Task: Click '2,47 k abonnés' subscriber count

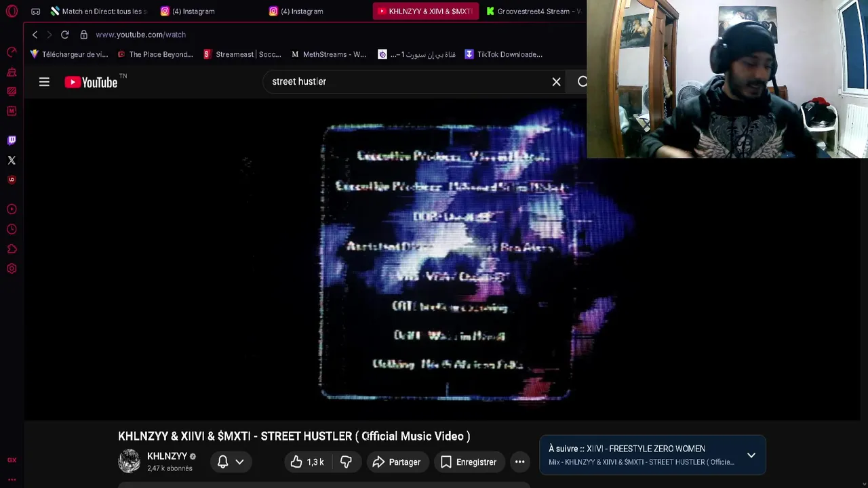Action: (170, 468)
